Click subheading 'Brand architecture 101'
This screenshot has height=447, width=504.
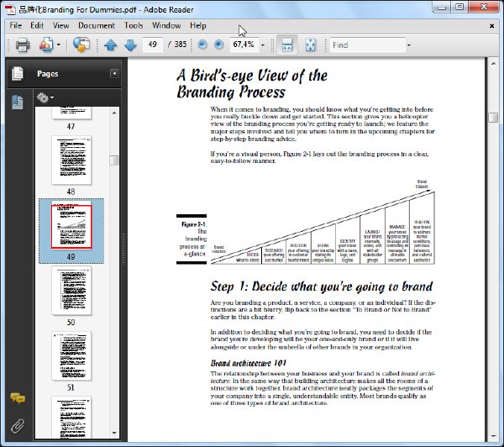coord(248,363)
